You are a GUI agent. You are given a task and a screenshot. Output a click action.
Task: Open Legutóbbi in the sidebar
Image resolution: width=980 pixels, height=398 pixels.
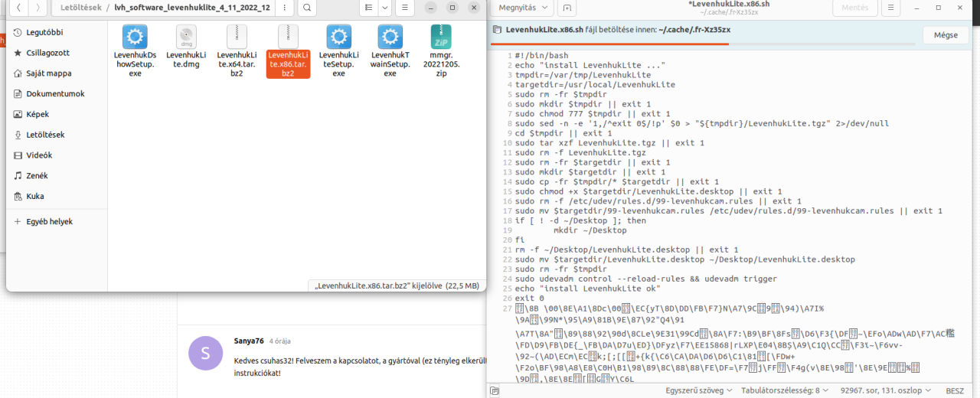(x=57, y=32)
